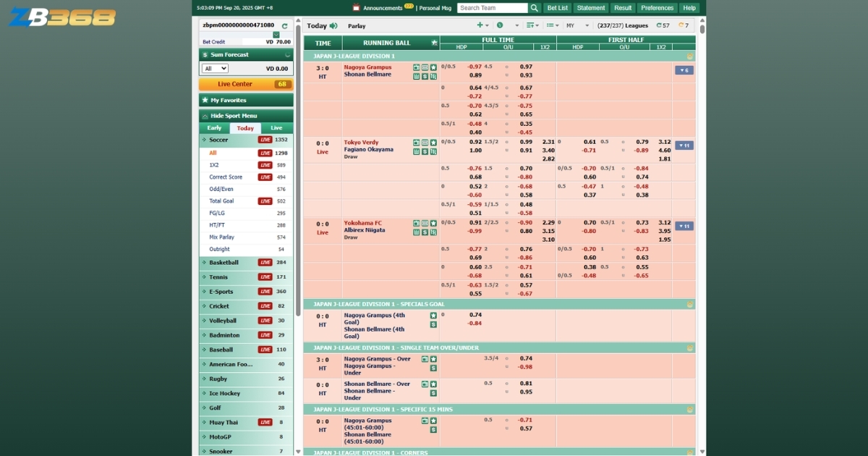Screen dimensions: 868x456
Task: Click the favorites star in Running Ball header
Action: [434, 43]
